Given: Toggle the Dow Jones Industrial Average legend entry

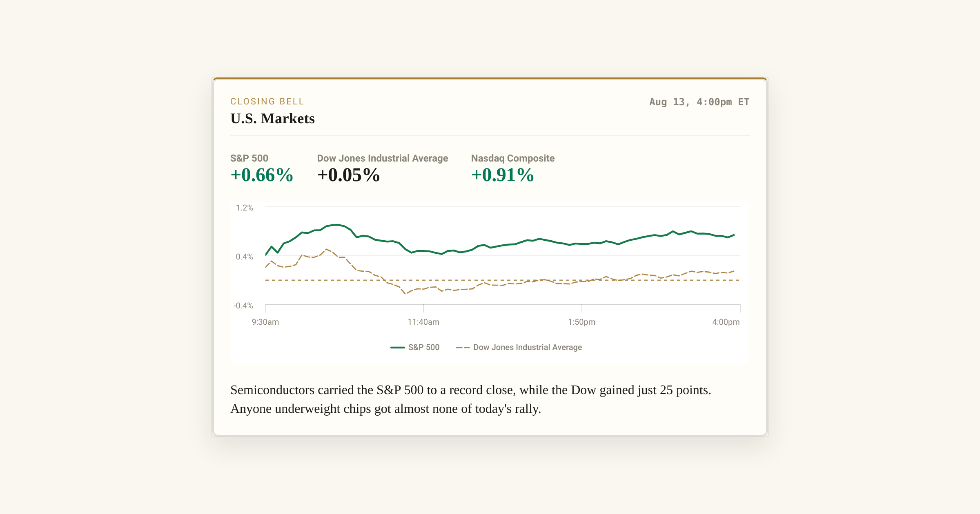Looking at the screenshot, I should coord(519,347).
